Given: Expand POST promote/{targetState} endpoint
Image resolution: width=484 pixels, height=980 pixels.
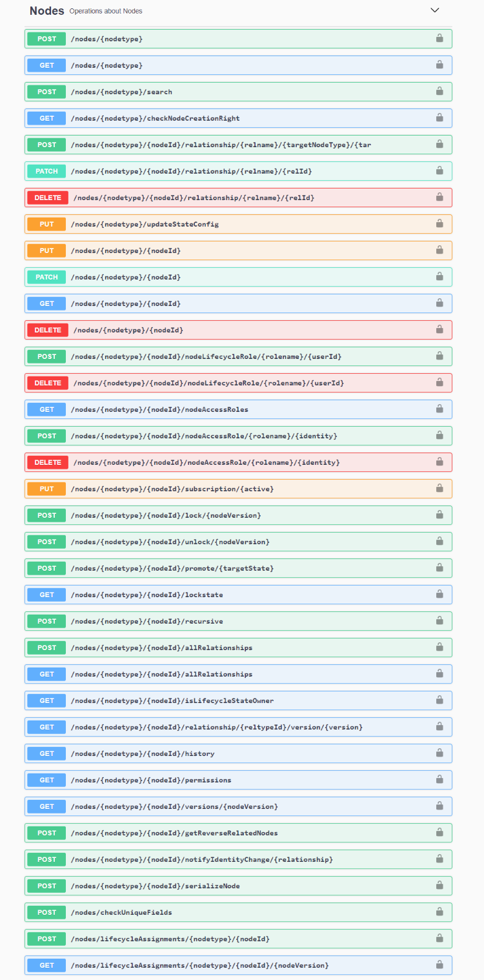Looking at the screenshot, I should (x=238, y=568).
